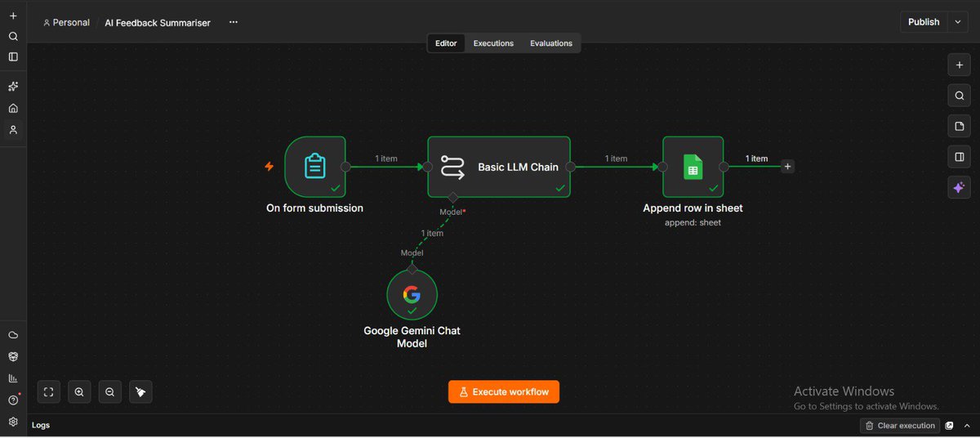Click the On form submission label
This screenshot has width=980, height=438.
click(314, 208)
